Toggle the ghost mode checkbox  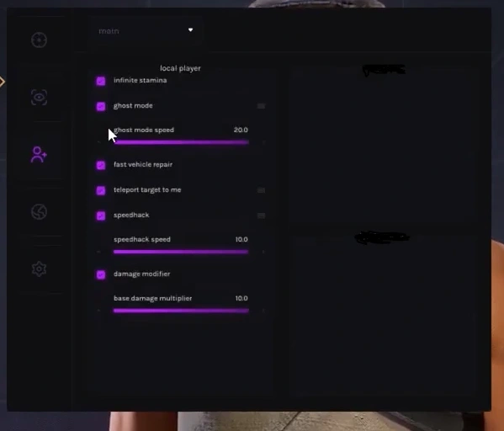(x=101, y=106)
